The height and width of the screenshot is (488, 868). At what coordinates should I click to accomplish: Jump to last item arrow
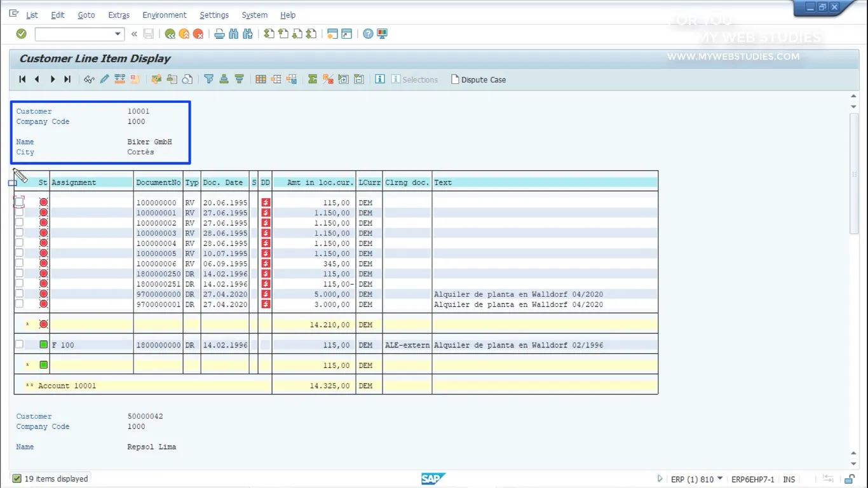67,79
